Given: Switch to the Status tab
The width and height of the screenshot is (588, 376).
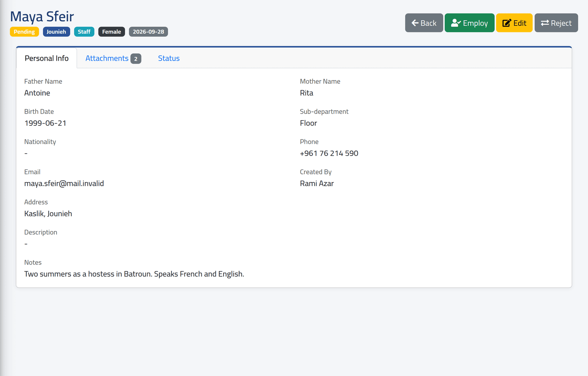Looking at the screenshot, I should click(169, 58).
